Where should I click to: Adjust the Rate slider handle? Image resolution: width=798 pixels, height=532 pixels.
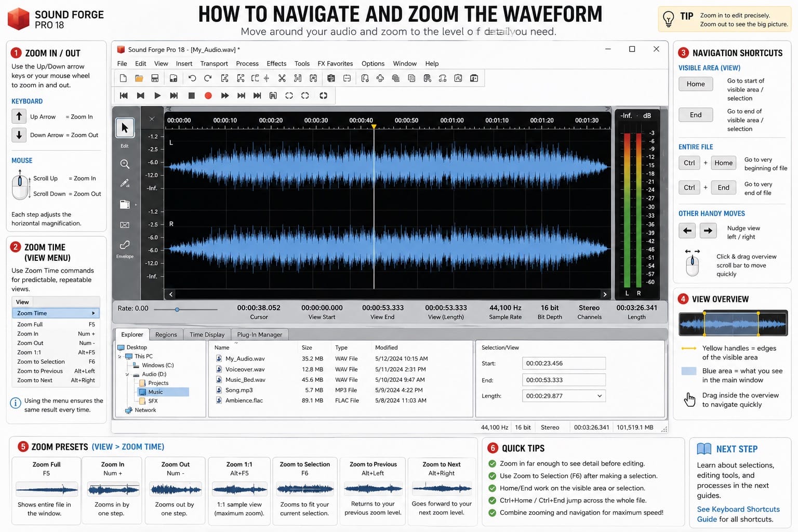[177, 310]
